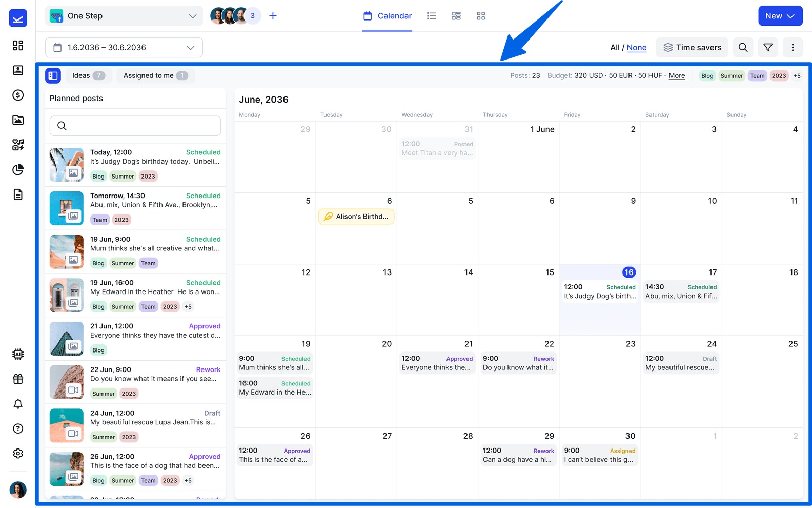Open thumbnail of Judgy Dog's birthday post
The width and height of the screenshot is (812, 508).
point(67,165)
